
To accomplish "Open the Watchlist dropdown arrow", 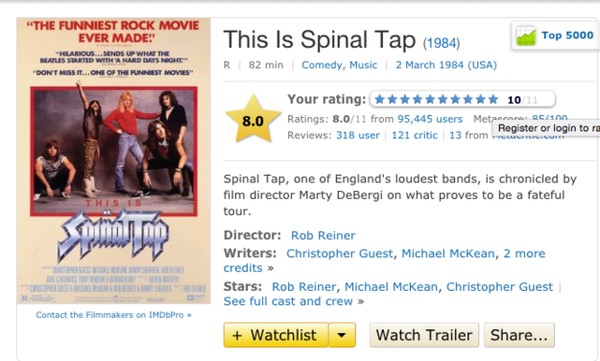I will pos(342,335).
